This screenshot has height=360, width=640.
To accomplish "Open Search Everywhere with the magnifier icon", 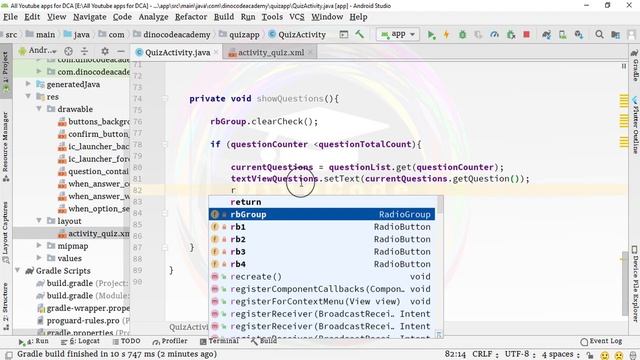I will pos(599,35).
